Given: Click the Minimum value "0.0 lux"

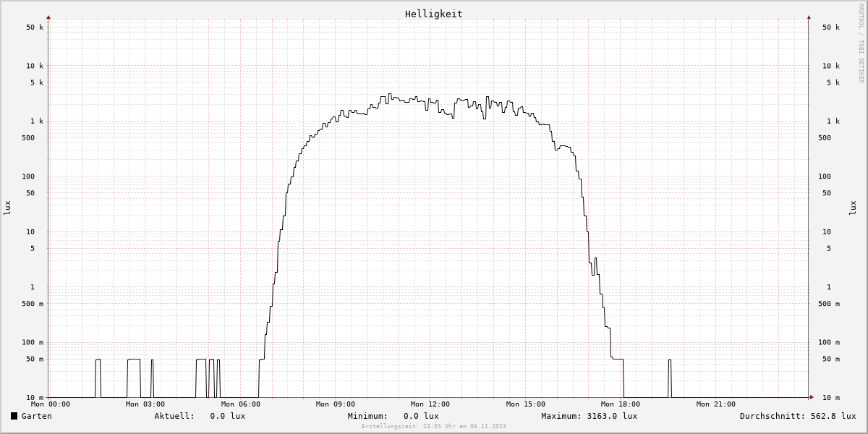Looking at the screenshot, I should (421, 416).
